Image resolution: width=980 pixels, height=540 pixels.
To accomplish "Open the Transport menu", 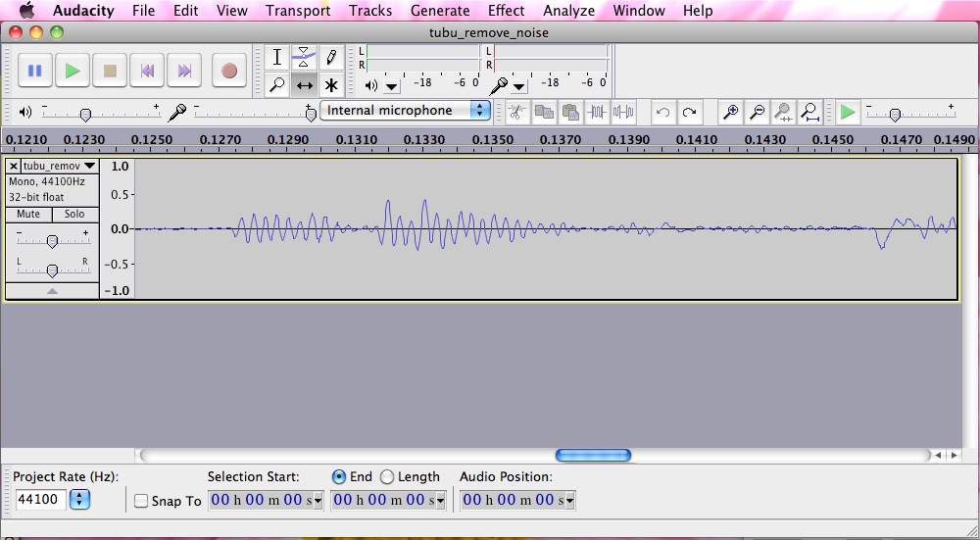I will click(298, 10).
